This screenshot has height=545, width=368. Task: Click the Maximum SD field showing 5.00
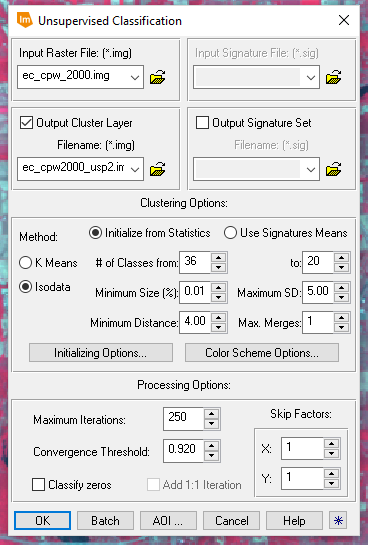click(x=318, y=292)
